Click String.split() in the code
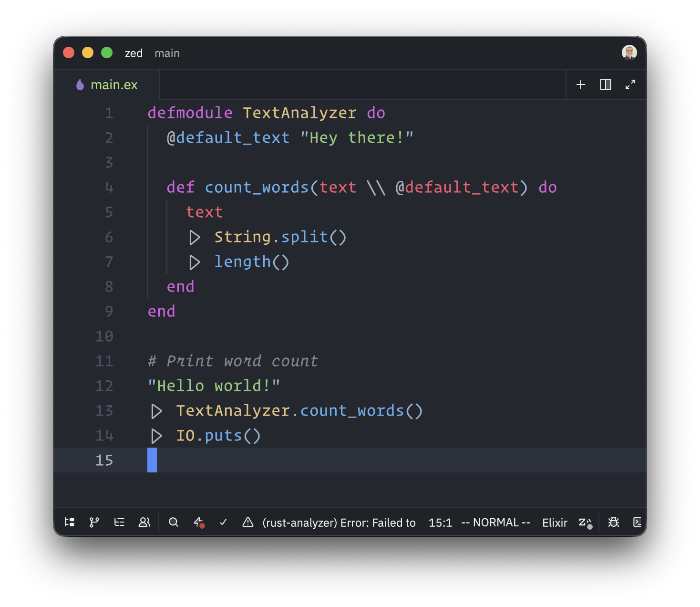 tap(280, 237)
